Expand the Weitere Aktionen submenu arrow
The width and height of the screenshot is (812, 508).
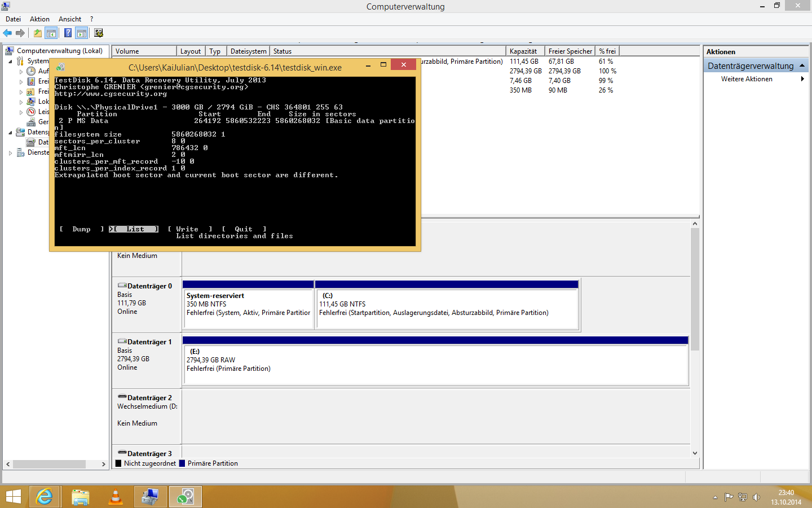click(802, 79)
